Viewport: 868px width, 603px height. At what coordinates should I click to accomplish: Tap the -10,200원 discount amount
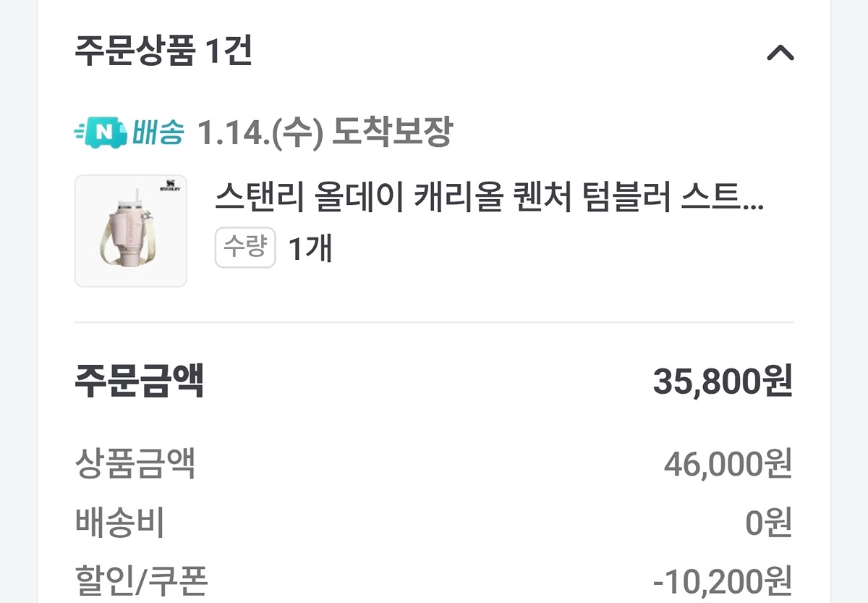(722, 581)
